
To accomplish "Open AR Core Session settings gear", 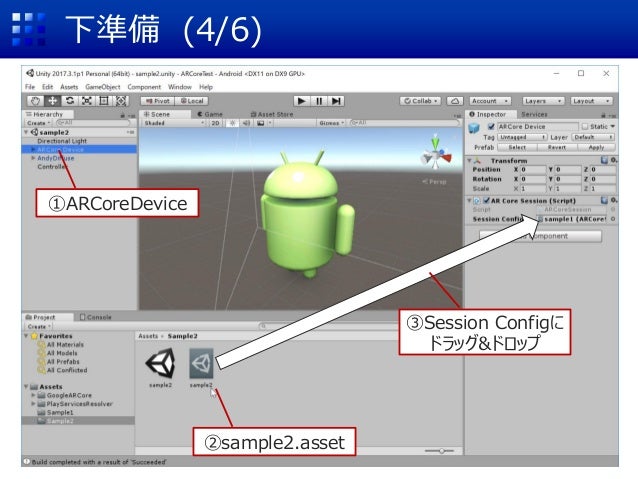I will click(x=613, y=200).
